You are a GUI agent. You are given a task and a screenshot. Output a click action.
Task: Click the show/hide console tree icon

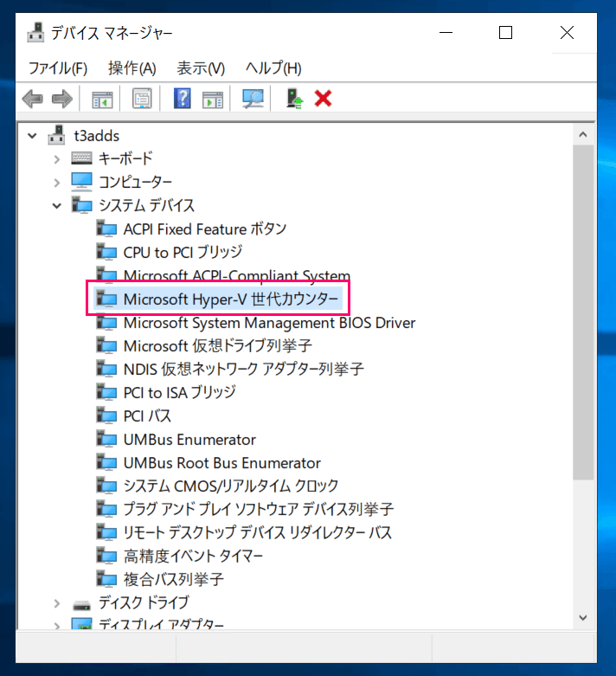point(102,99)
